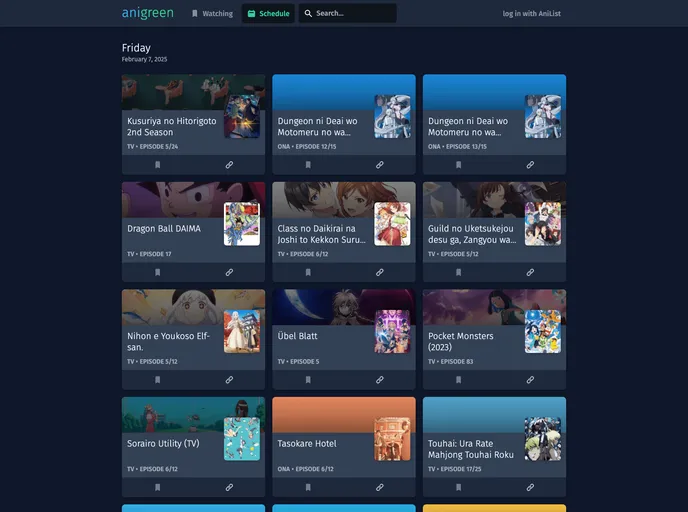Open Übel Blatt title
This screenshot has height=512, width=688.
(297, 336)
